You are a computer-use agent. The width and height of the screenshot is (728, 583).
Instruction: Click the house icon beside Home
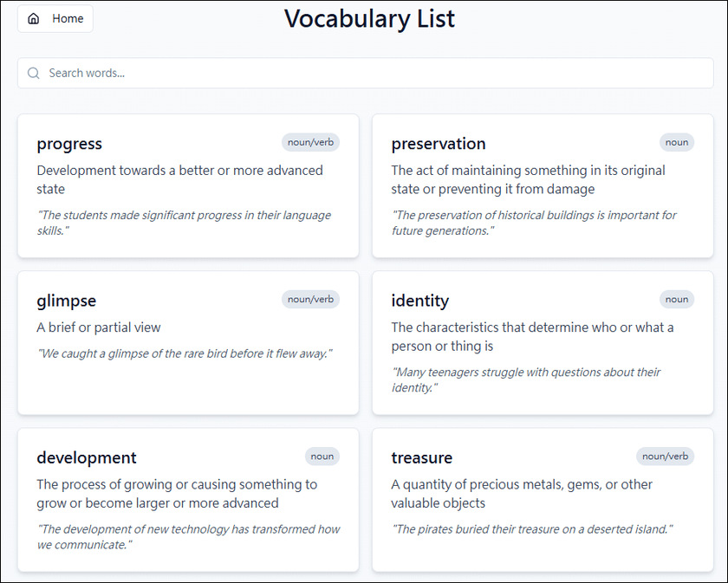click(34, 18)
